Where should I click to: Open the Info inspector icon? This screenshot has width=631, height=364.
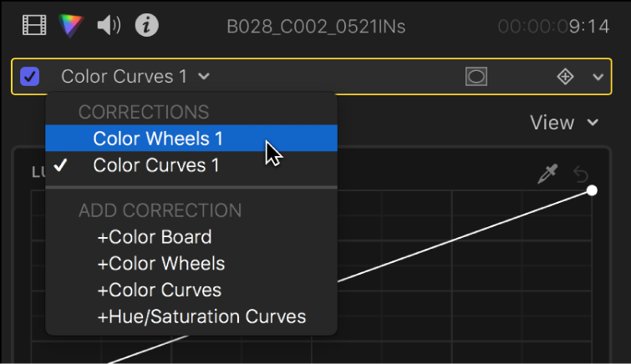147,26
